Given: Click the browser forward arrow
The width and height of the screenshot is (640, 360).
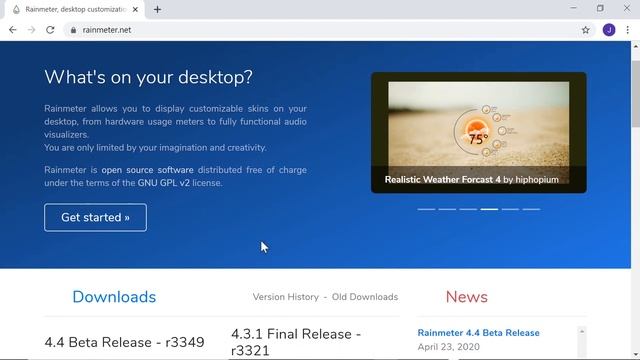Looking at the screenshot, I should click(31, 30).
